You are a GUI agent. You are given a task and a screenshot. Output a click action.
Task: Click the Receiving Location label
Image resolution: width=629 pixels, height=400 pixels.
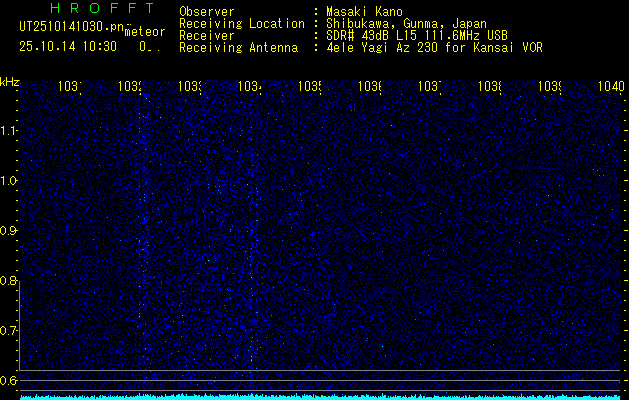[x=242, y=24]
